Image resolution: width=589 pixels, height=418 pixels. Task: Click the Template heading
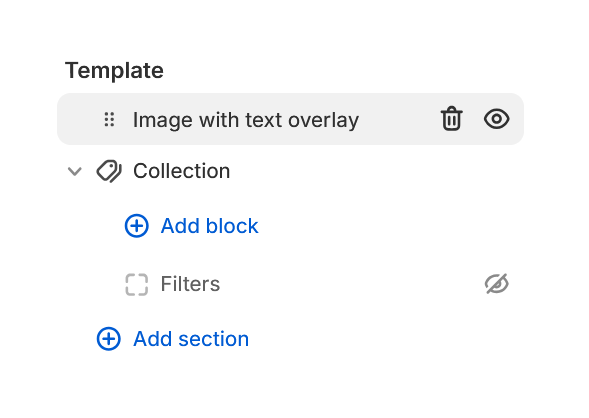(114, 70)
